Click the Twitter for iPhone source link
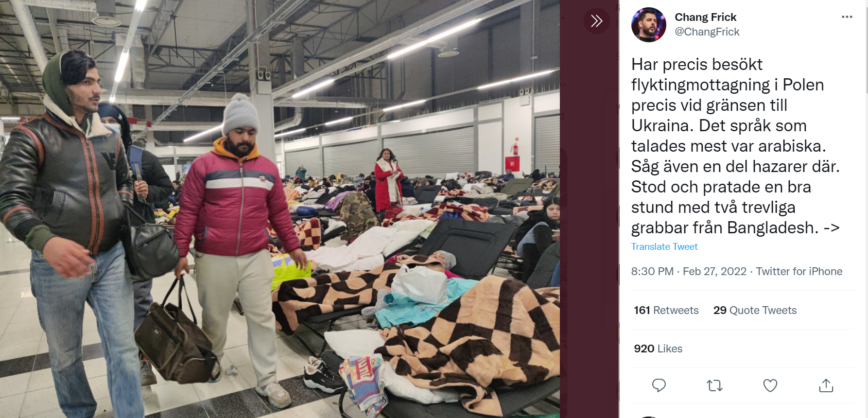868x418 pixels. (799, 271)
